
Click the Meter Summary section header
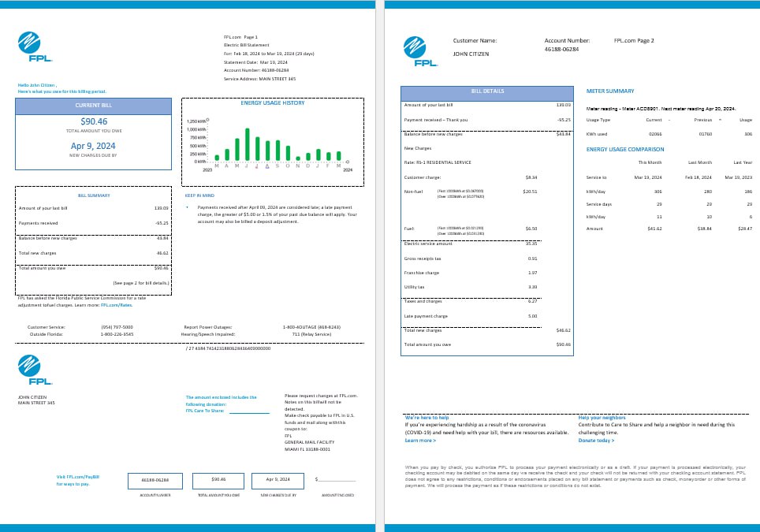(612, 91)
